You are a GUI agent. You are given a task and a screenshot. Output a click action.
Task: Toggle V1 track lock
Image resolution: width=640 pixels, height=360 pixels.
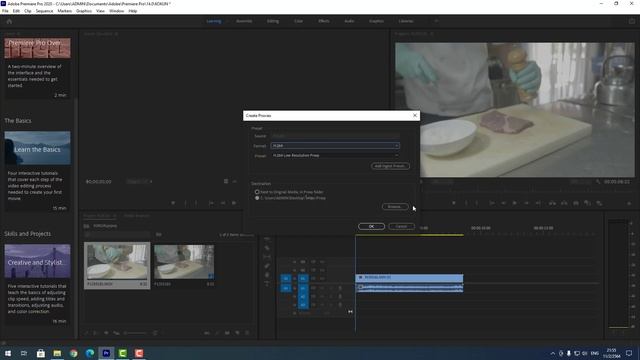(x=294, y=278)
